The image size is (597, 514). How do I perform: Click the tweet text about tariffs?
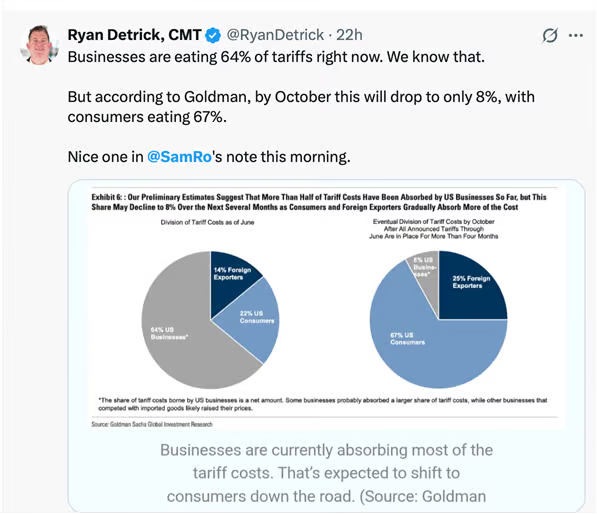point(301,107)
